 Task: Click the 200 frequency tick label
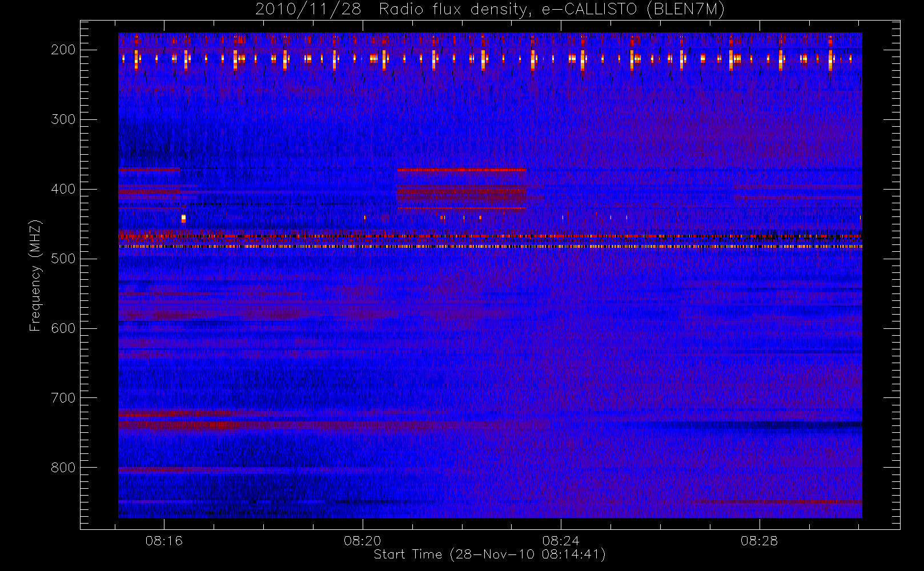63,50
